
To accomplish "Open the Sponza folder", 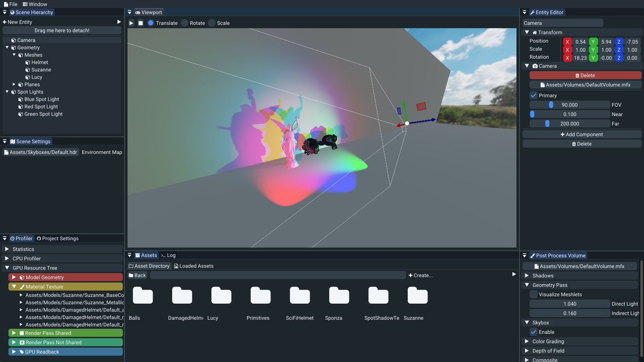I will pyautogui.click(x=339, y=295).
